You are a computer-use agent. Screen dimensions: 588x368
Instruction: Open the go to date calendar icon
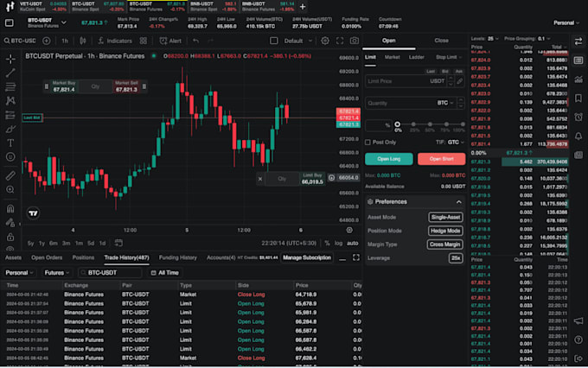pyautogui.click(x=118, y=243)
